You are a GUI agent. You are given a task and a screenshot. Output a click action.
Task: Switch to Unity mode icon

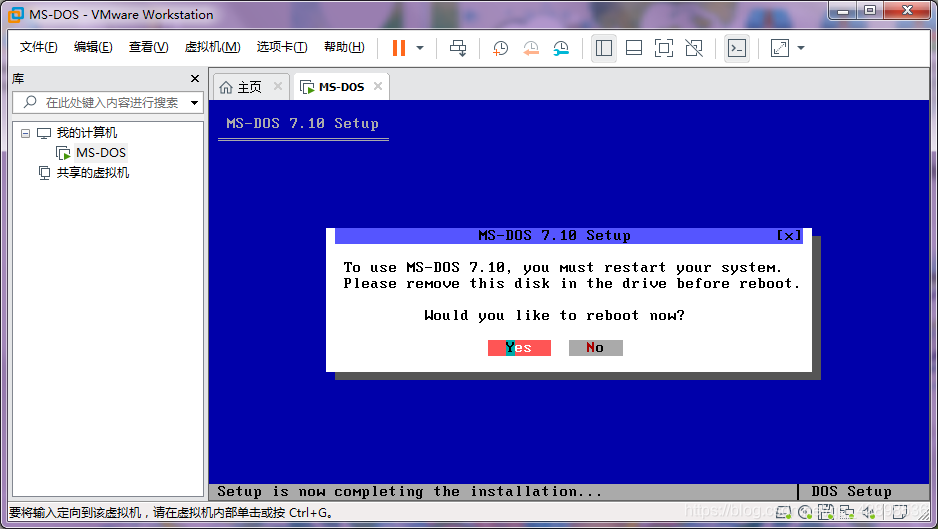pyautogui.click(x=694, y=48)
